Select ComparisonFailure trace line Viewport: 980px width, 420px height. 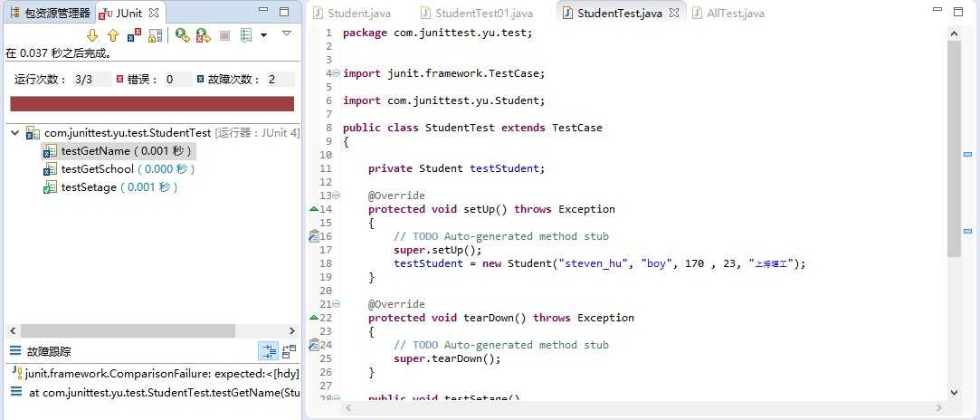(x=157, y=374)
